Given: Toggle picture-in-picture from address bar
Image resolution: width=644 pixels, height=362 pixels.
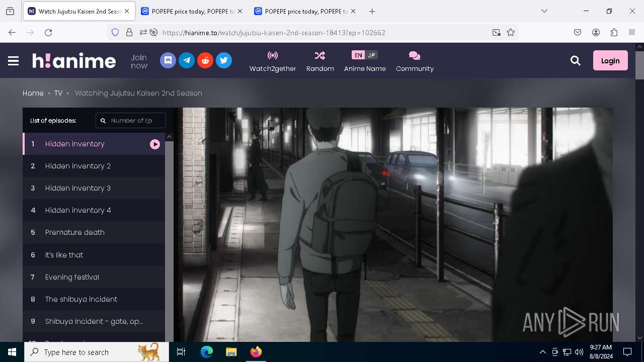Looking at the screenshot, I should click(497, 32).
